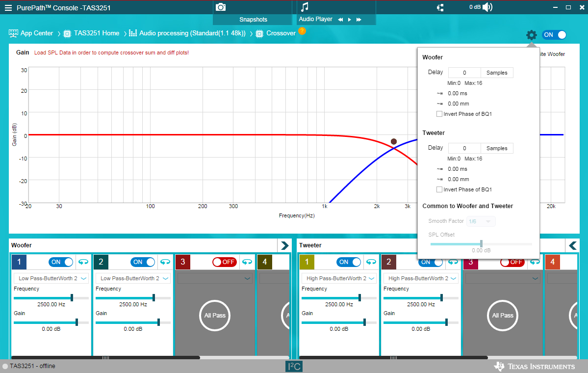Image resolution: width=588 pixels, height=373 pixels.
Task: Click the Audio processing equalizer icon
Action: 133,33
